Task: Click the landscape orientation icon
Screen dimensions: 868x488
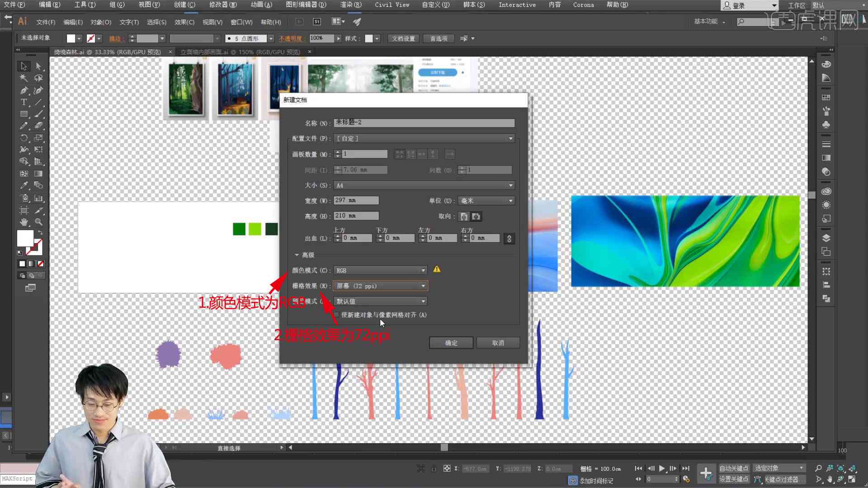Action: pyautogui.click(x=476, y=216)
